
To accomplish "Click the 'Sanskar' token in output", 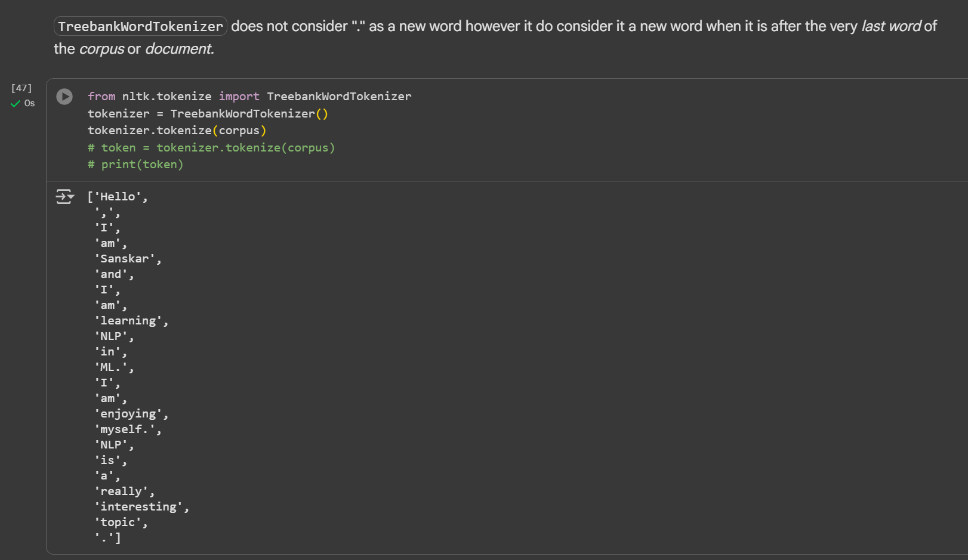I will tap(124, 259).
